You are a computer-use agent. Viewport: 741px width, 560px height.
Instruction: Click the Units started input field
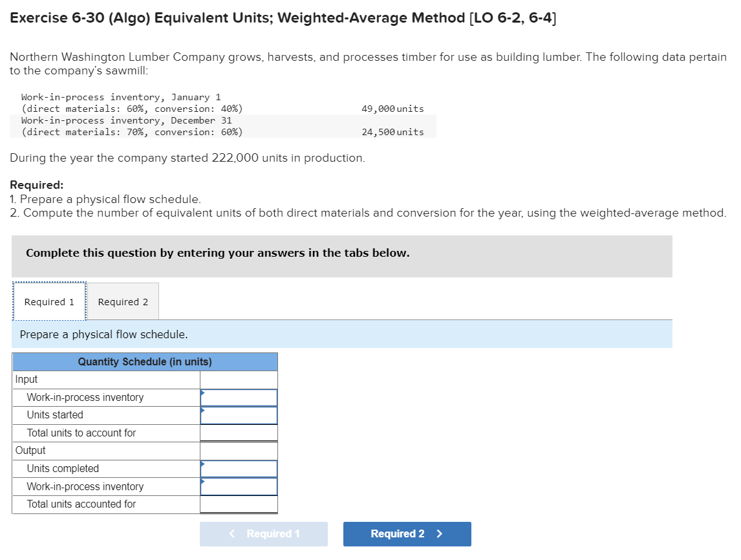click(239, 415)
